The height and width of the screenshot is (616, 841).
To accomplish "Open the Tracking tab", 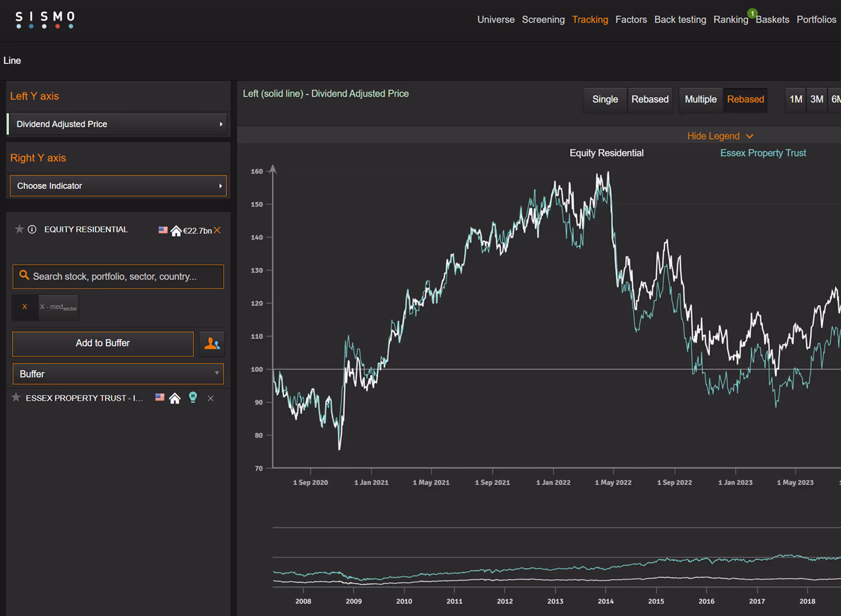I will coord(590,20).
